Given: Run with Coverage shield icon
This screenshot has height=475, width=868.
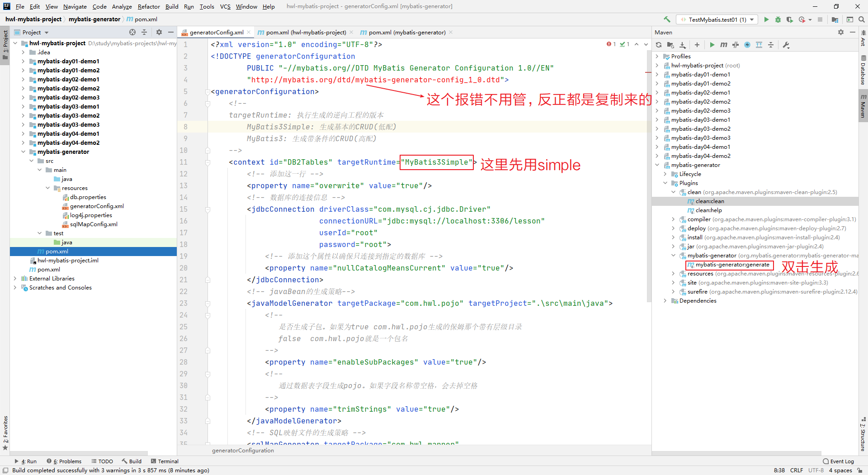Looking at the screenshot, I should coord(790,19).
